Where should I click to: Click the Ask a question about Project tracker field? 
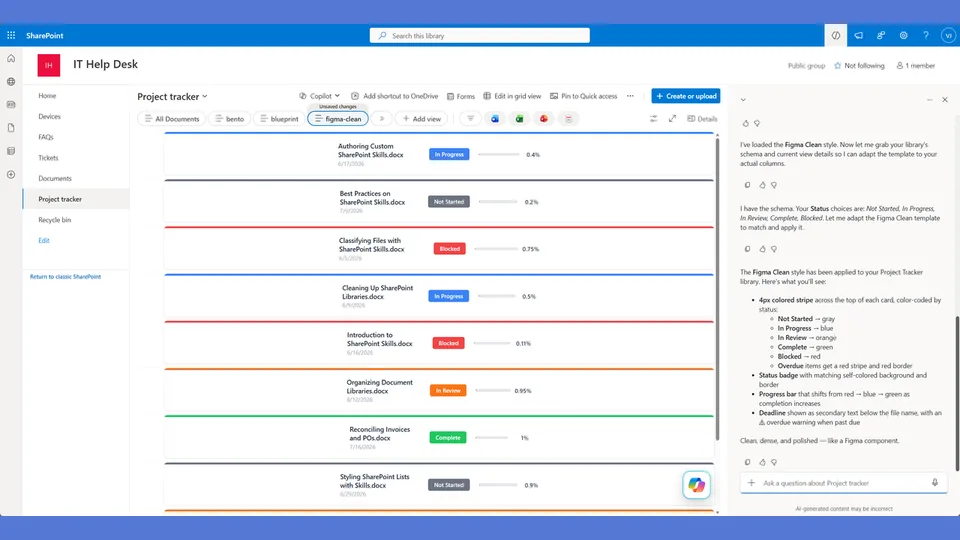point(843,483)
